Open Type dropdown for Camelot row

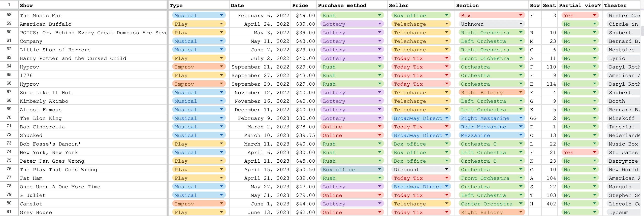[x=221, y=203]
